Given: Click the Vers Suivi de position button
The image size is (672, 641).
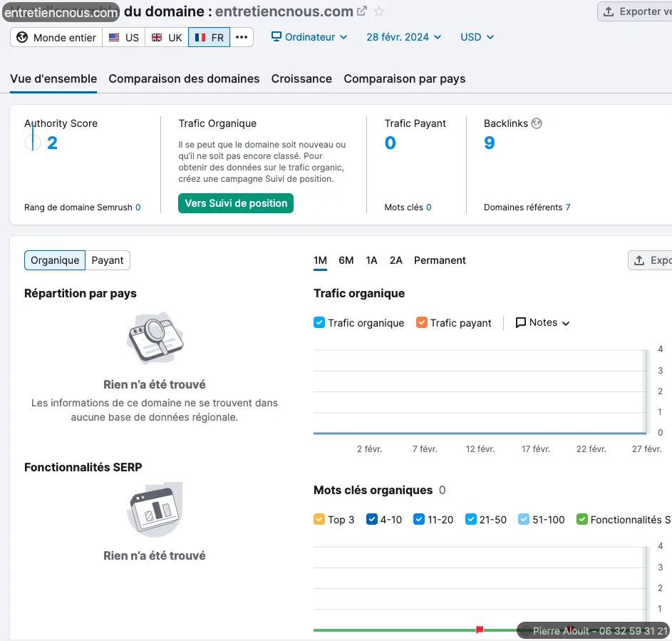Looking at the screenshot, I should [236, 203].
